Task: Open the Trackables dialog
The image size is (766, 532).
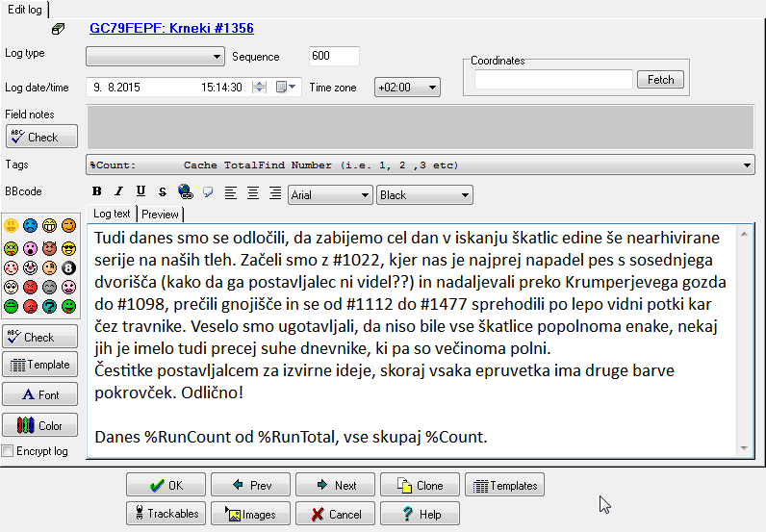Action: pyautogui.click(x=166, y=514)
